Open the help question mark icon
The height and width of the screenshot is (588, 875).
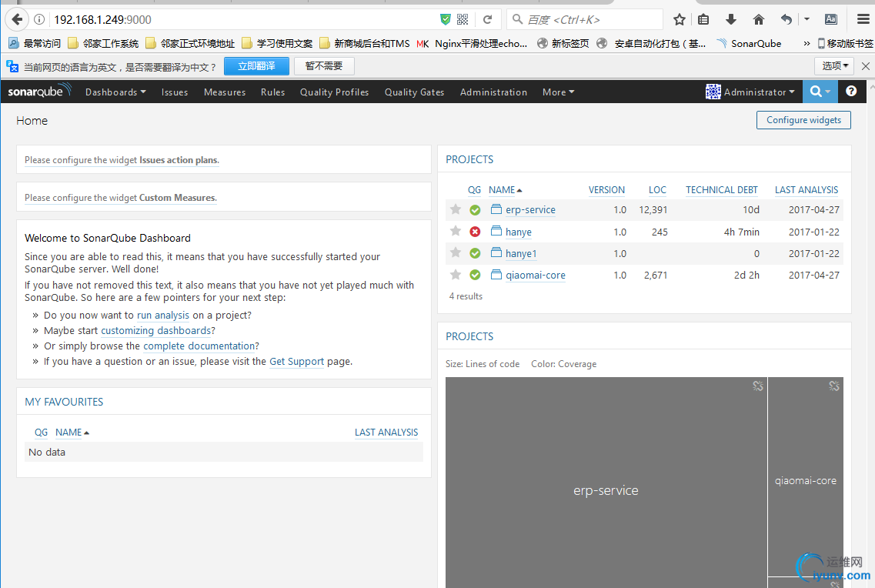click(x=851, y=91)
